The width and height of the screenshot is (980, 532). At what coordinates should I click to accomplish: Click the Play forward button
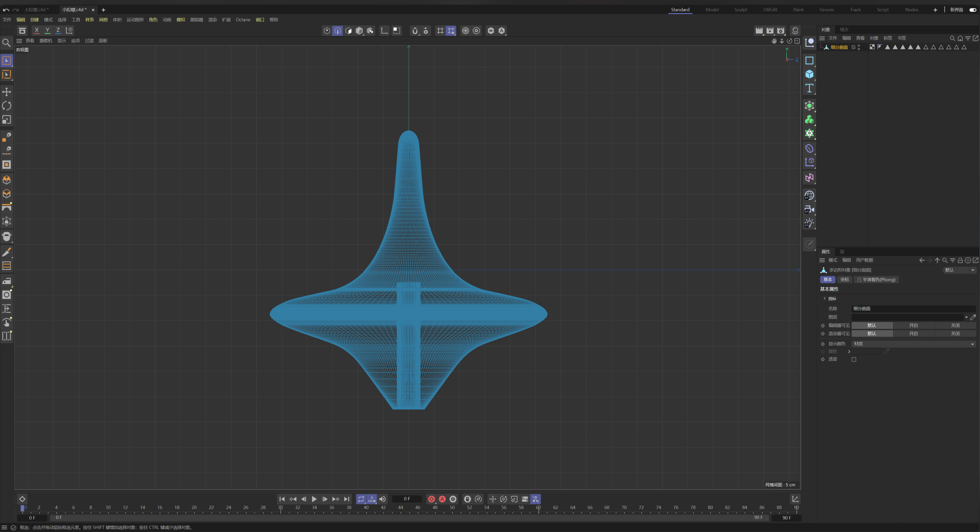click(314, 499)
